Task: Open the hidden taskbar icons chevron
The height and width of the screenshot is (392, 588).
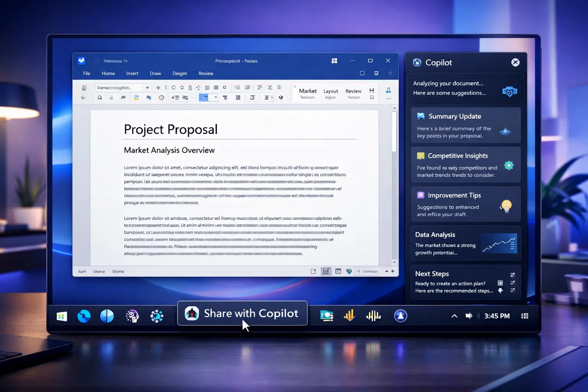Action: [454, 316]
